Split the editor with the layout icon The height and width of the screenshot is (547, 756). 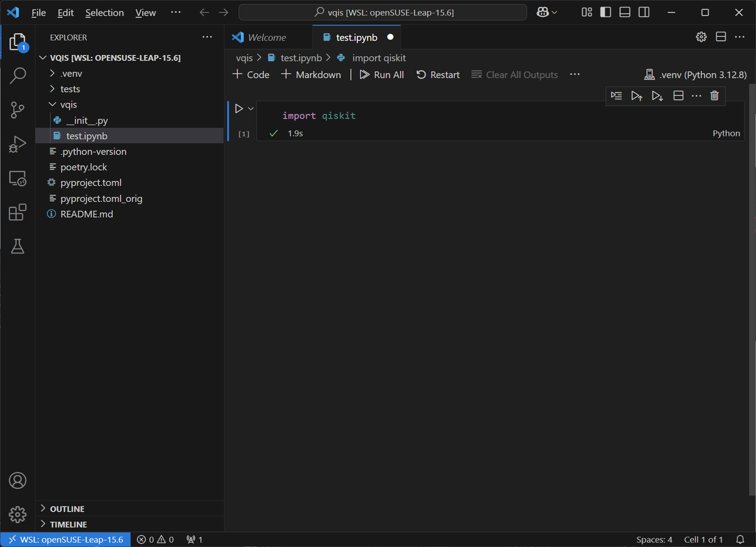click(x=721, y=37)
